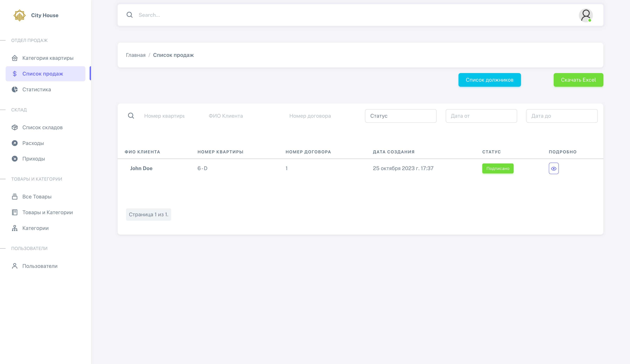The width and height of the screenshot is (630, 364).
Task: Click the stack icon beside Все Товары
Action: coord(15,197)
